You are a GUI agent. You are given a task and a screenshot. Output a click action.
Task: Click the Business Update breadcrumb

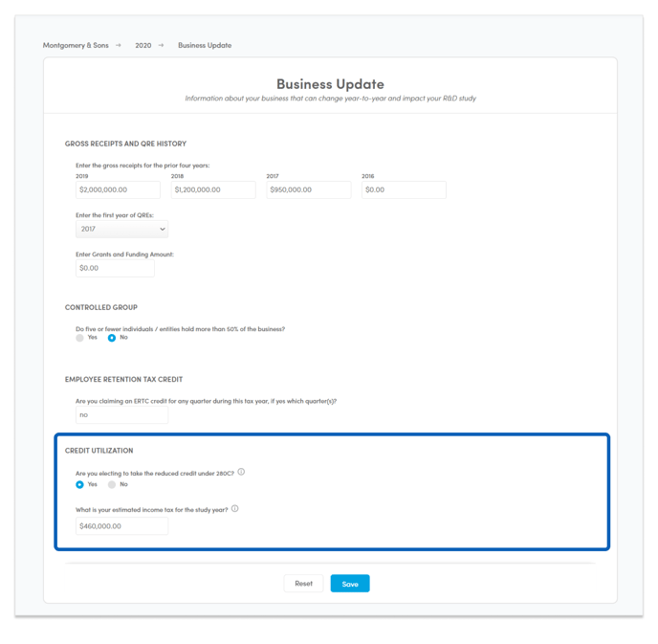(205, 45)
